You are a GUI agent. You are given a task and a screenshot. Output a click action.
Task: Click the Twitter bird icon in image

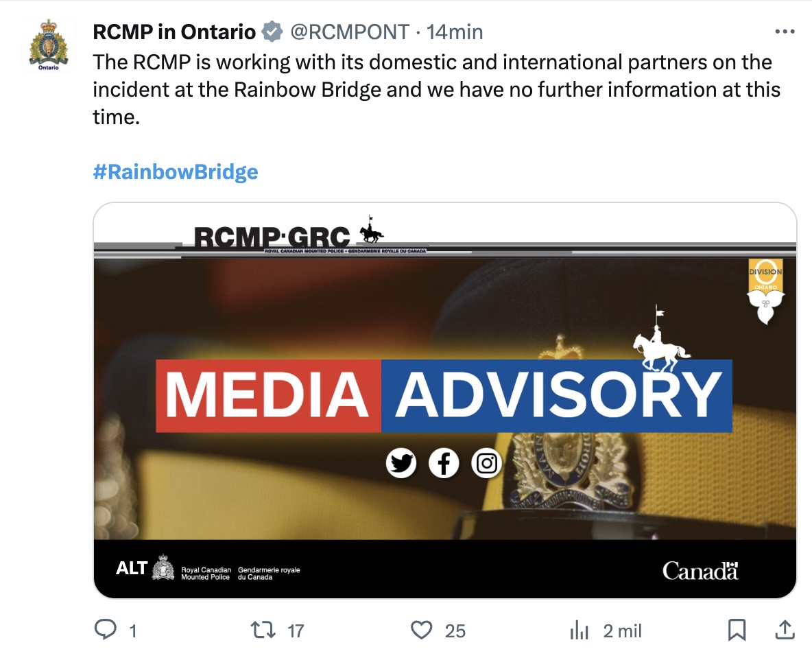[x=401, y=464]
